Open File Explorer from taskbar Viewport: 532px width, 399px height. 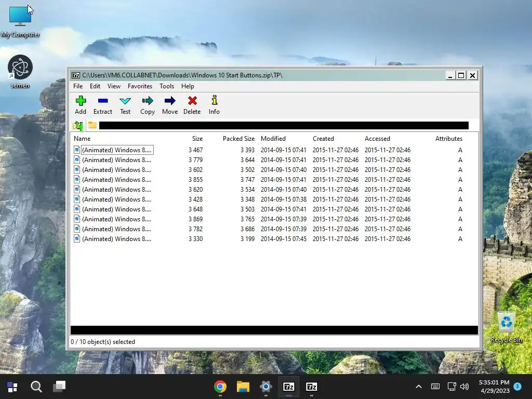pos(243,387)
